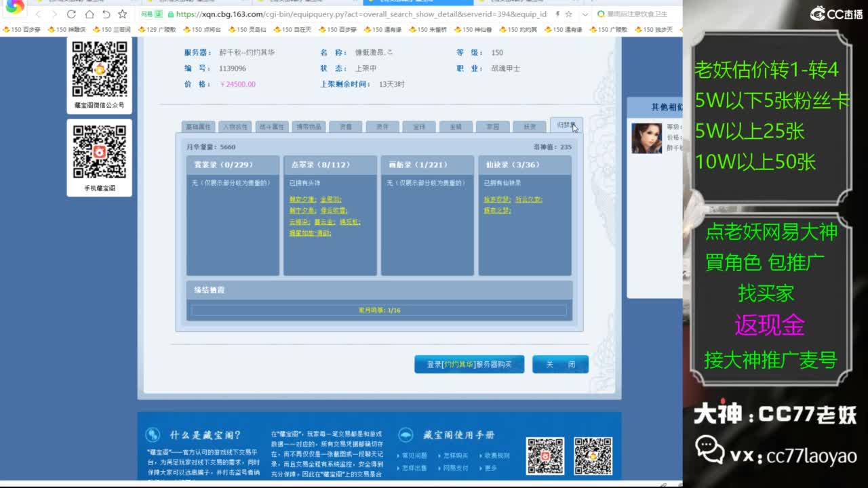Expand the address bar dropdown chevron
The image size is (868, 488).
tap(585, 14)
